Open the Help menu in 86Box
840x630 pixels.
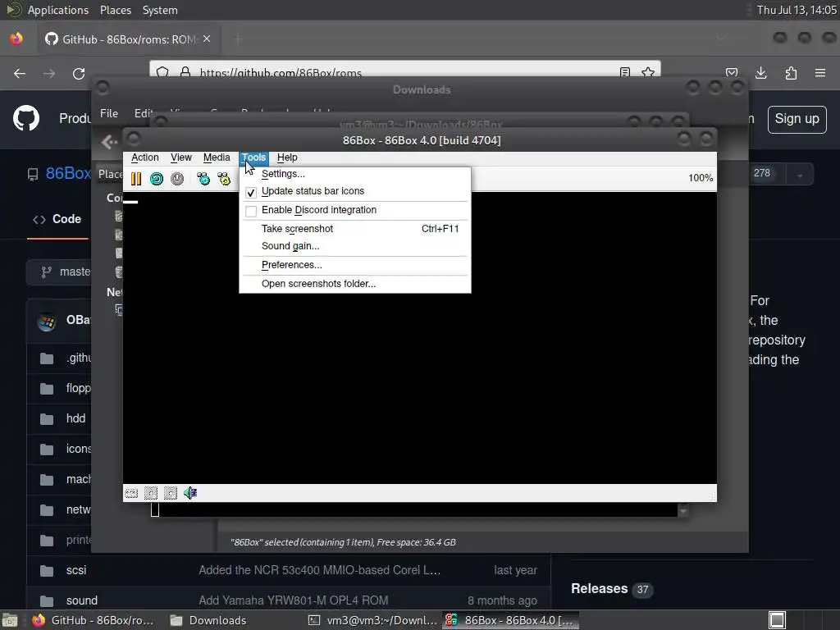pyautogui.click(x=287, y=157)
